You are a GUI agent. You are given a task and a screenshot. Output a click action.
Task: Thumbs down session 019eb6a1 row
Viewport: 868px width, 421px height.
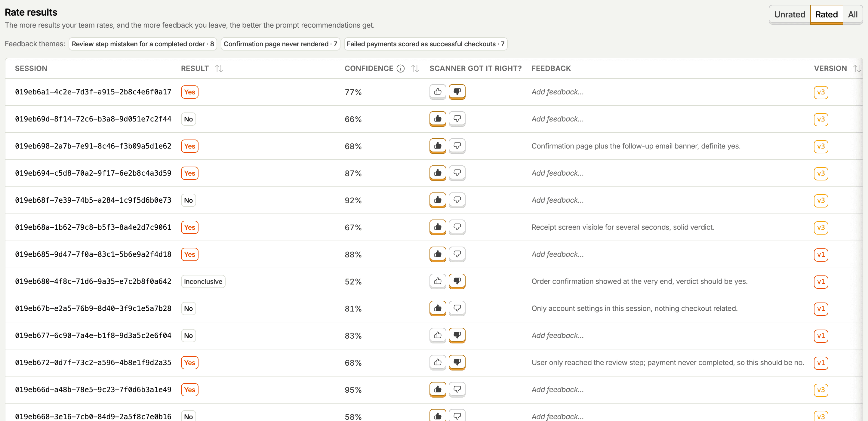click(457, 92)
